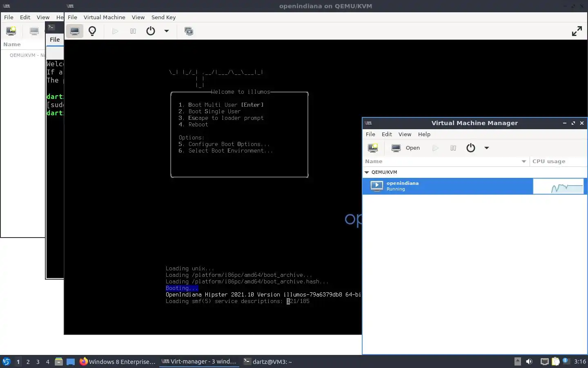The image size is (588, 368).
Task: Click pause icon in front Manager toolbar
Action: [453, 148]
